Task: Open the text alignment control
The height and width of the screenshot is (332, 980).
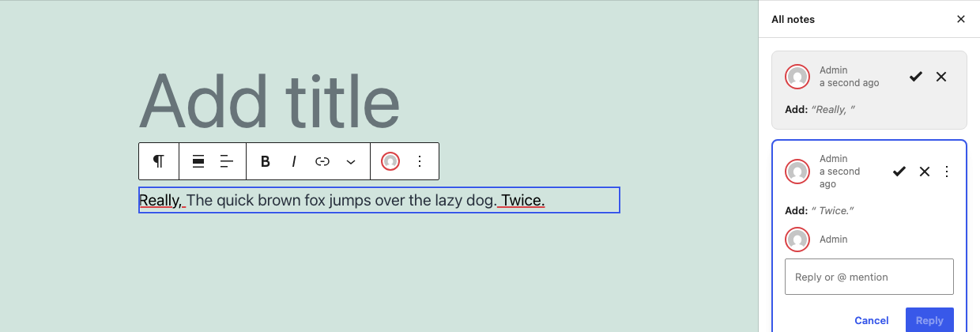Action: click(x=227, y=161)
